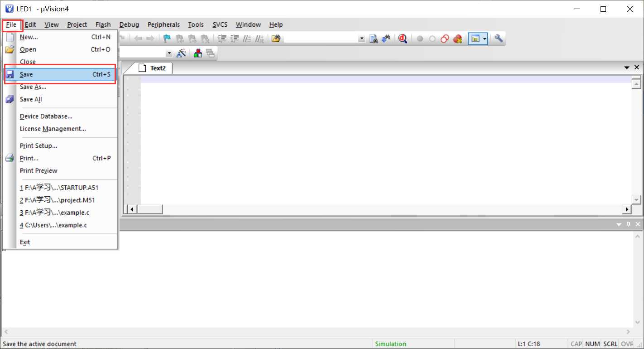This screenshot has height=349, width=644.
Task: Expand the target selection combo dropdown
Action: click(169, 53)
